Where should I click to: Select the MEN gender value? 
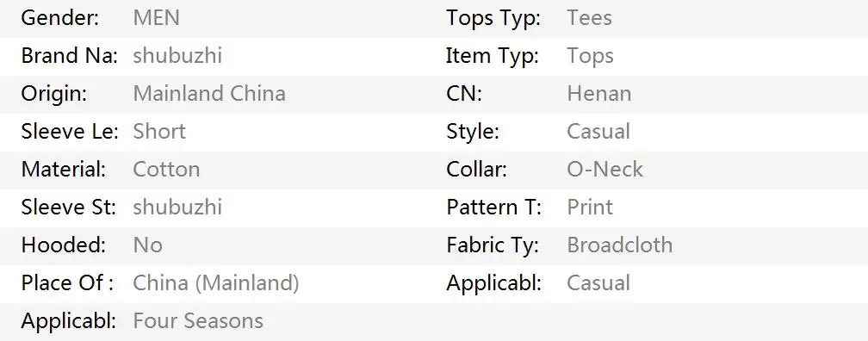(156, 18)
